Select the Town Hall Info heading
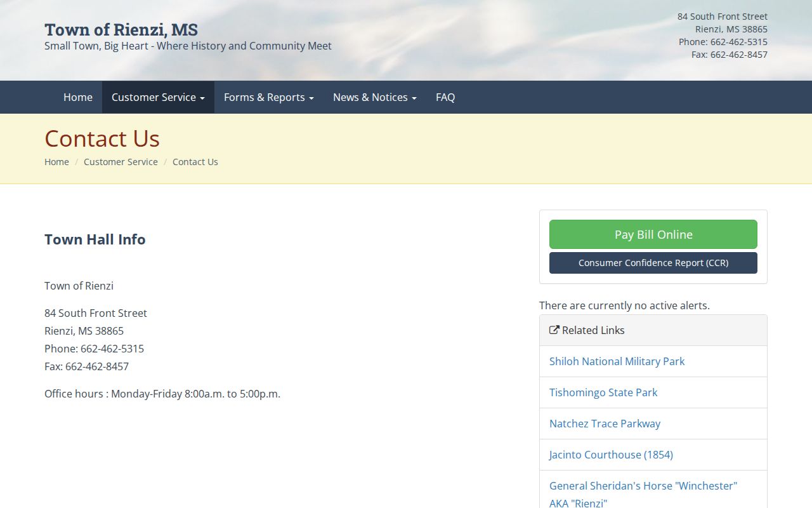The image size is (812, 508). pos(95,239)
